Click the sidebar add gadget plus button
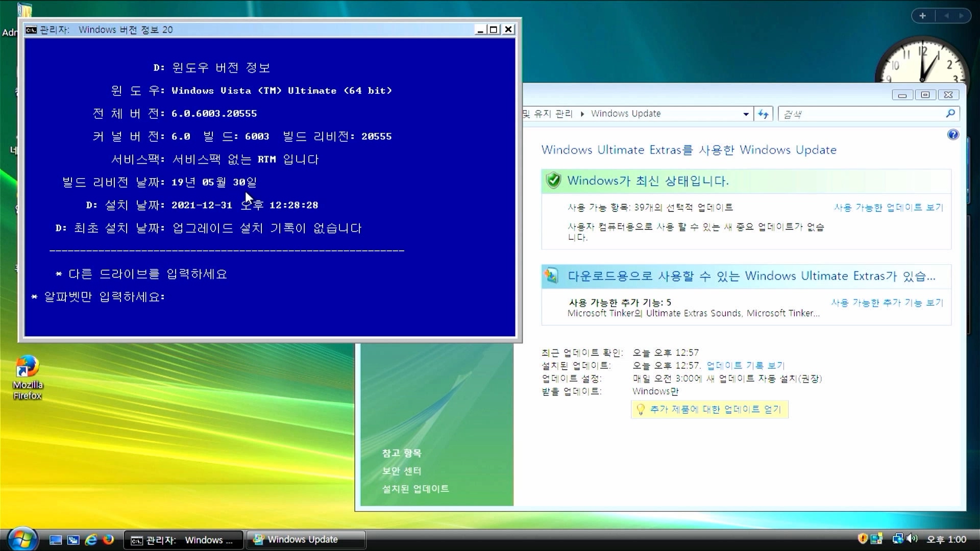The height and width of the screenshot is (551, 980). click(922, 16)
